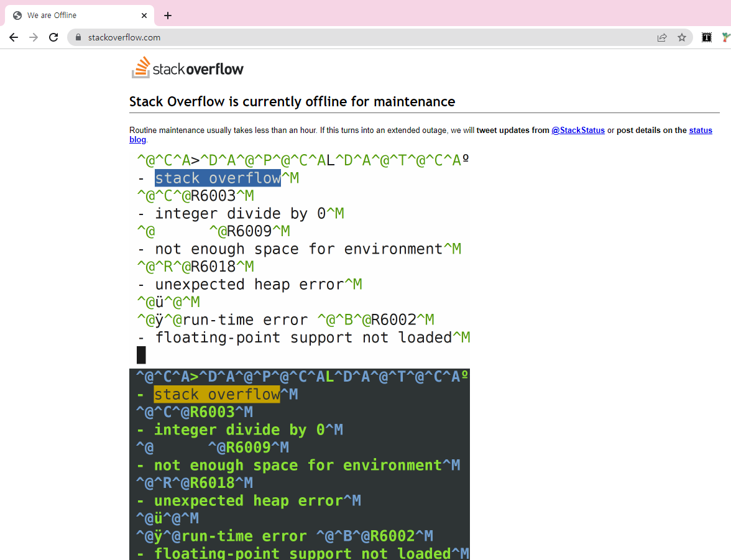Click 'R6018' line in white terminal
This screenshot has height=560, width=731.
(196, 267)
